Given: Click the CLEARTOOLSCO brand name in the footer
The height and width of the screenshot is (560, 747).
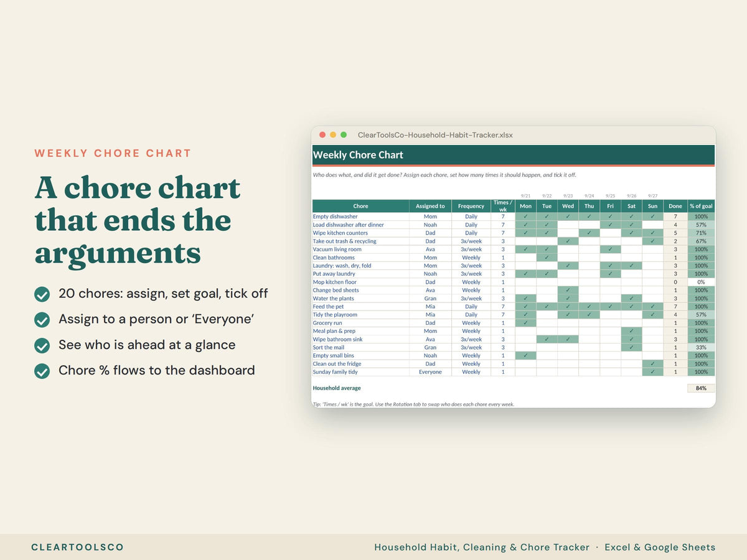Looking at the screenshot, I should (78, 548).
